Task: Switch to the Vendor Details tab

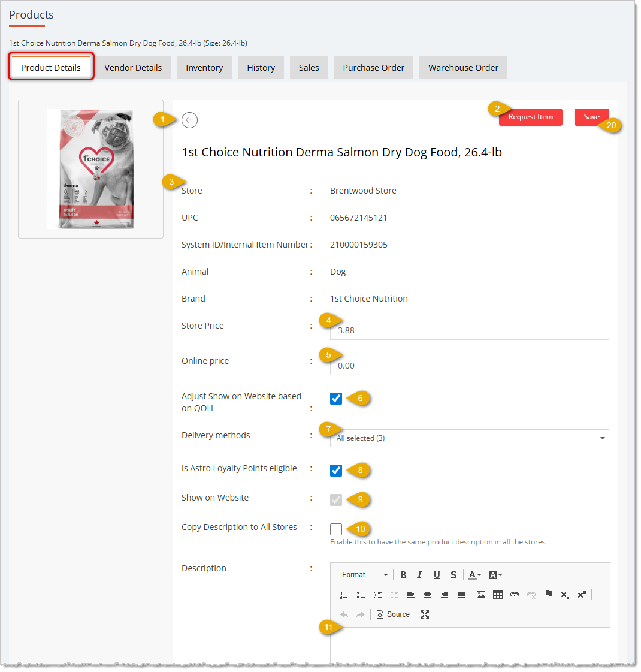Action: coord(134,68)
